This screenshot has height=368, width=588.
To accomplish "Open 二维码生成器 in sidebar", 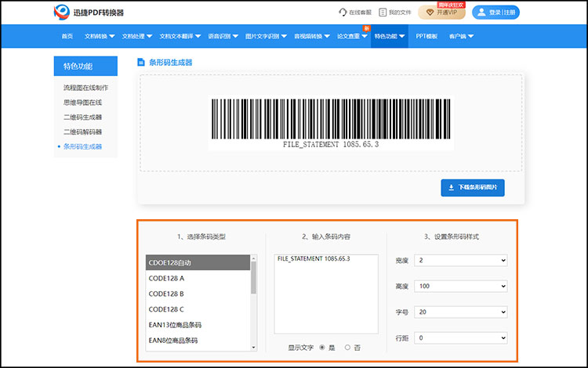I will tap(82, 117).
